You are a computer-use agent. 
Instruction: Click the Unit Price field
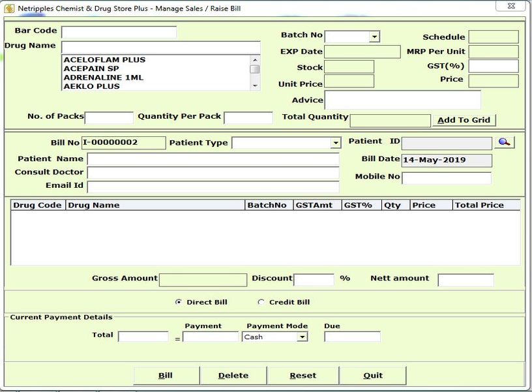tap(349, 82)
